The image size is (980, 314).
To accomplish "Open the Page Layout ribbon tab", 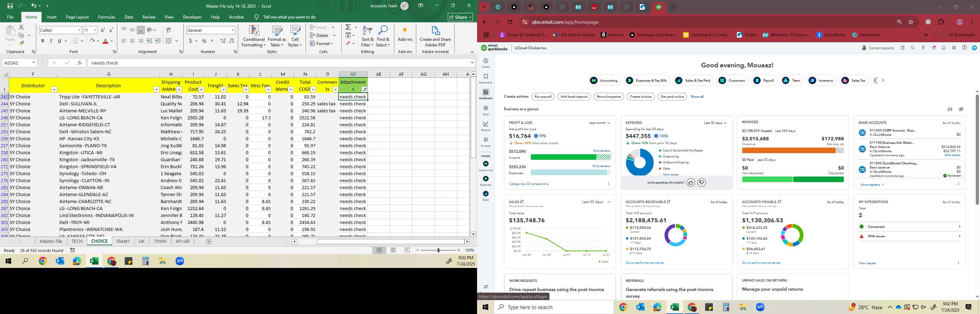I will click(x=77, y=17).
